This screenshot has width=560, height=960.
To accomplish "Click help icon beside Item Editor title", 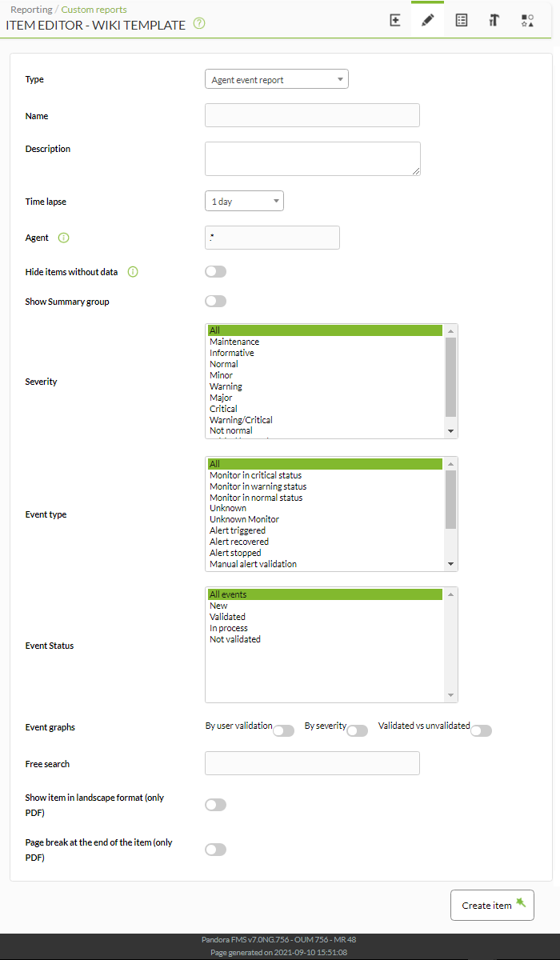I will pyautogui.click(x=199, y=24).
